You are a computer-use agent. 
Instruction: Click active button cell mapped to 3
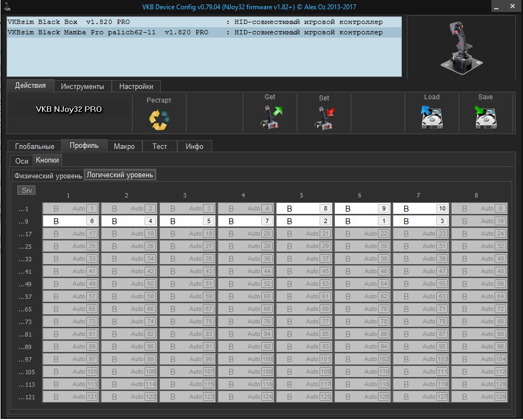click(x=421, y=221)
